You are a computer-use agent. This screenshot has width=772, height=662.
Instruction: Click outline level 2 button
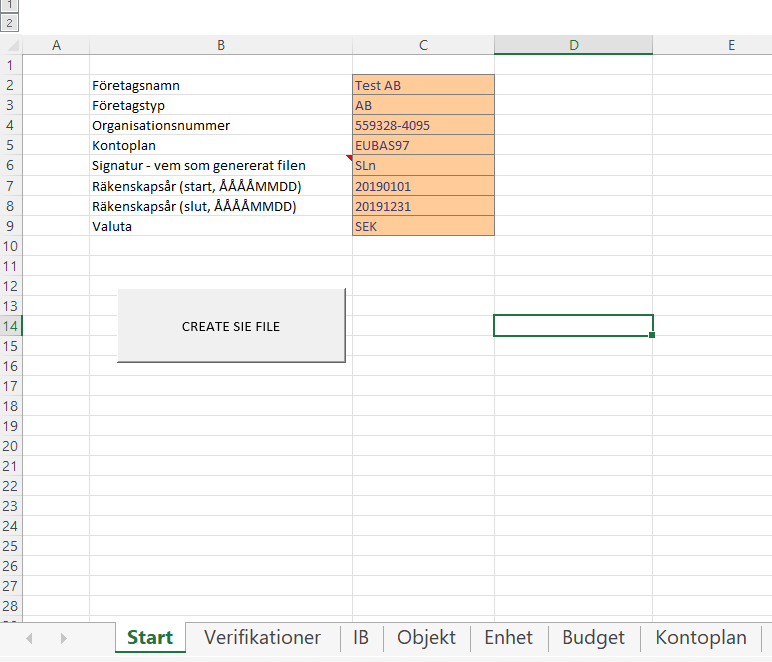pos(10,21)
